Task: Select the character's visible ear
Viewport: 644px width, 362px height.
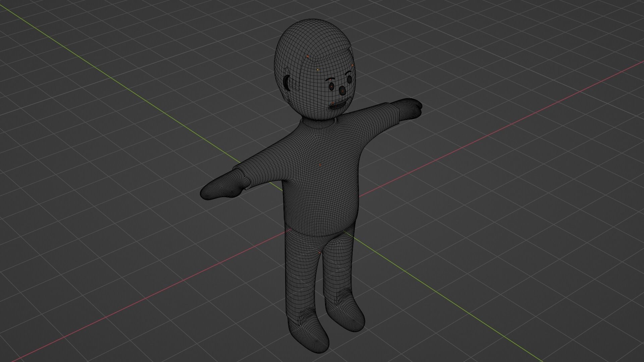Action: coord(287,83)
